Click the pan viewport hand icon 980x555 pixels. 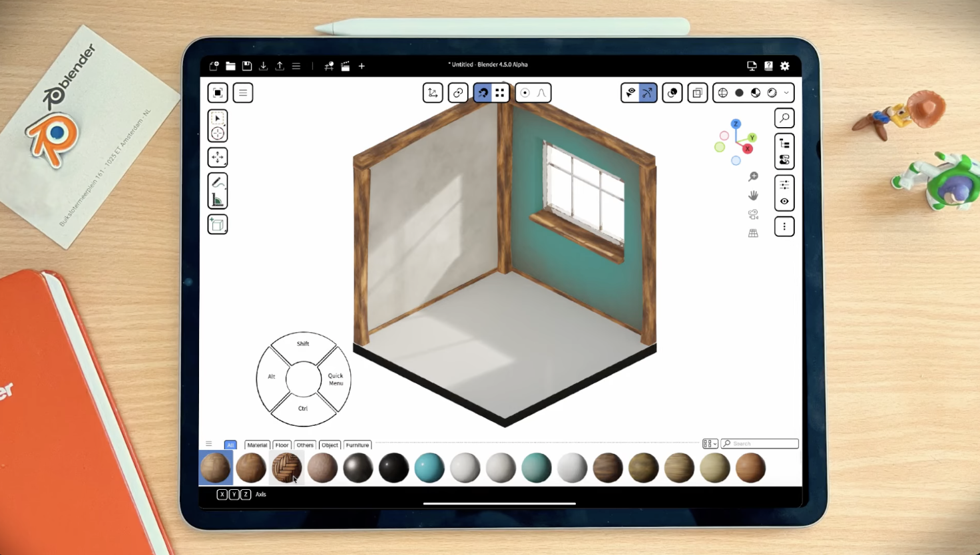coord(753,195)
